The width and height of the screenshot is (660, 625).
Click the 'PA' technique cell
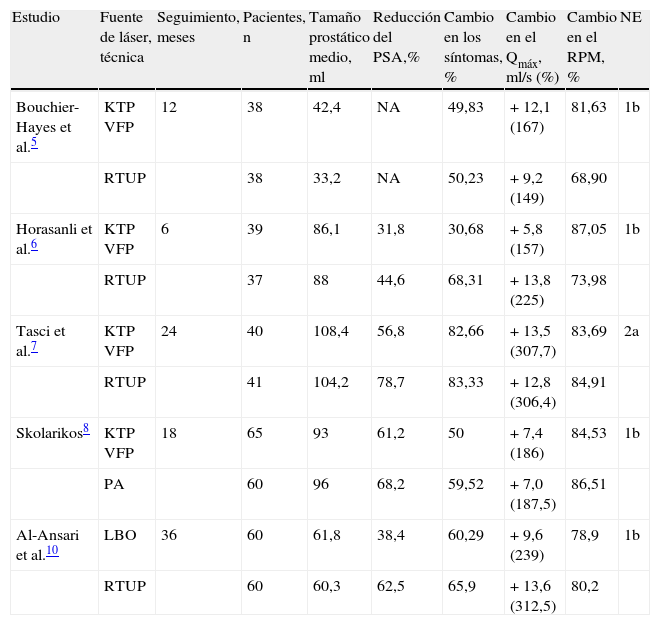click(x=114, y=484)
